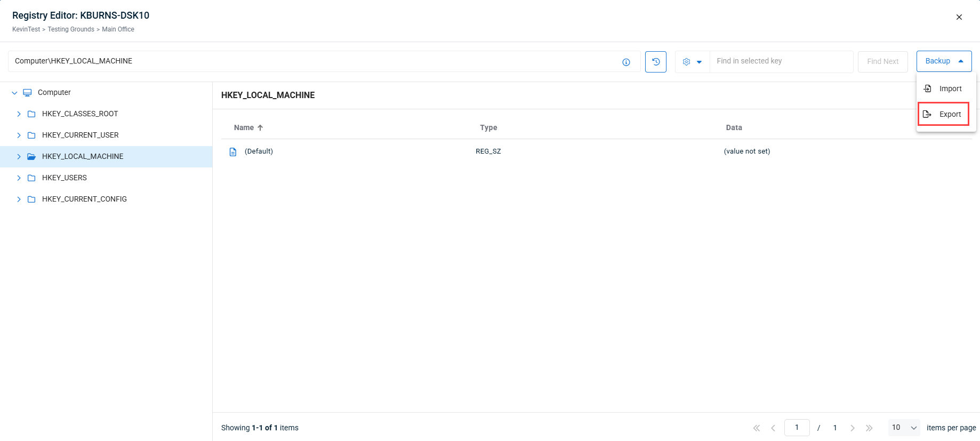This screenshot has height=441, width=980.
Task: Select Export from the Backup menu
Action: pyautogui.click(x=943, y=114)
